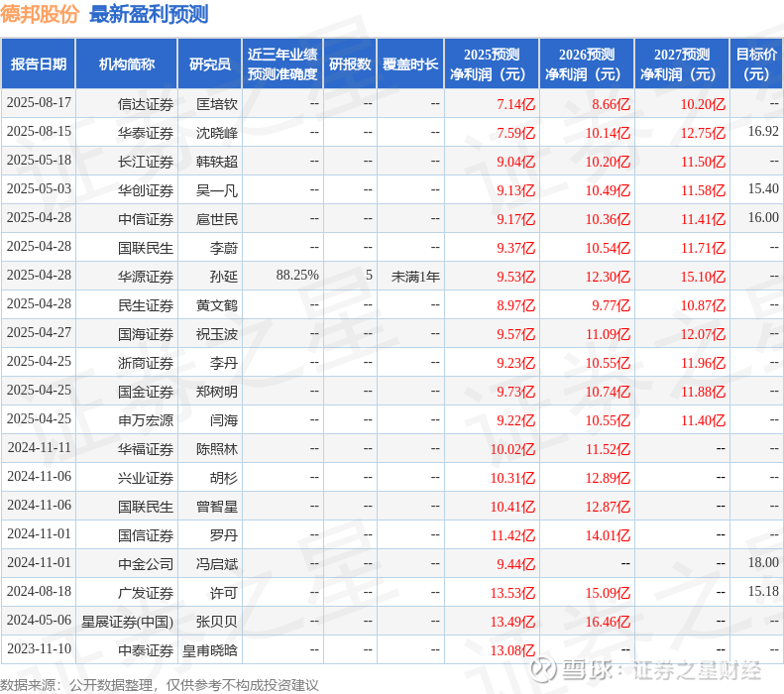The width and height of the screenshot is (784, 694).
Task: Click the 最新盈利预测 heading
Action: click(149, 14)
